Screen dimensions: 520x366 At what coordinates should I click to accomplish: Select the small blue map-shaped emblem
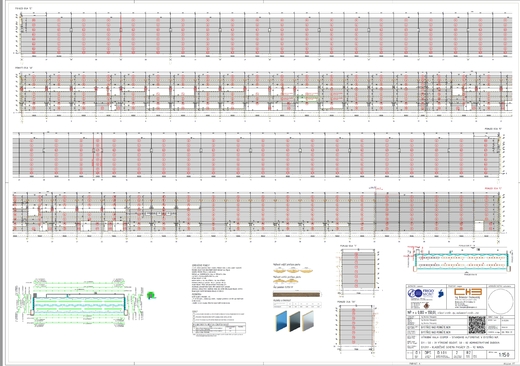(x=441, y=294)
